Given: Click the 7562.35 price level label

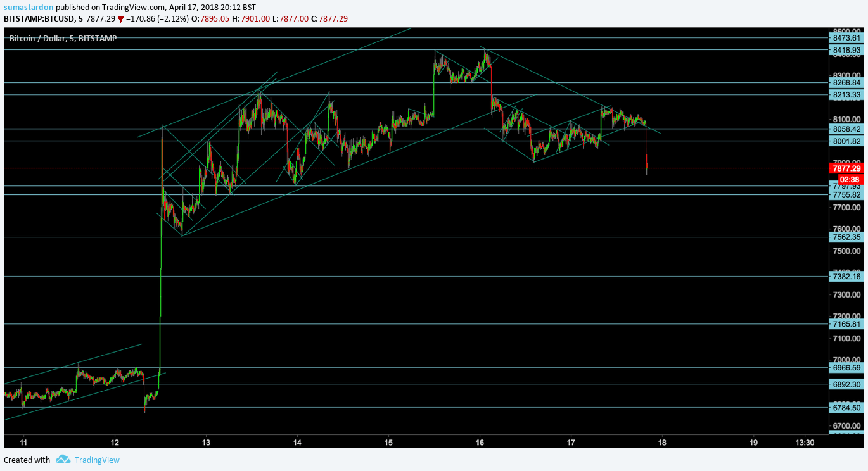Looking at the screenshot, I should coord(846,237).
